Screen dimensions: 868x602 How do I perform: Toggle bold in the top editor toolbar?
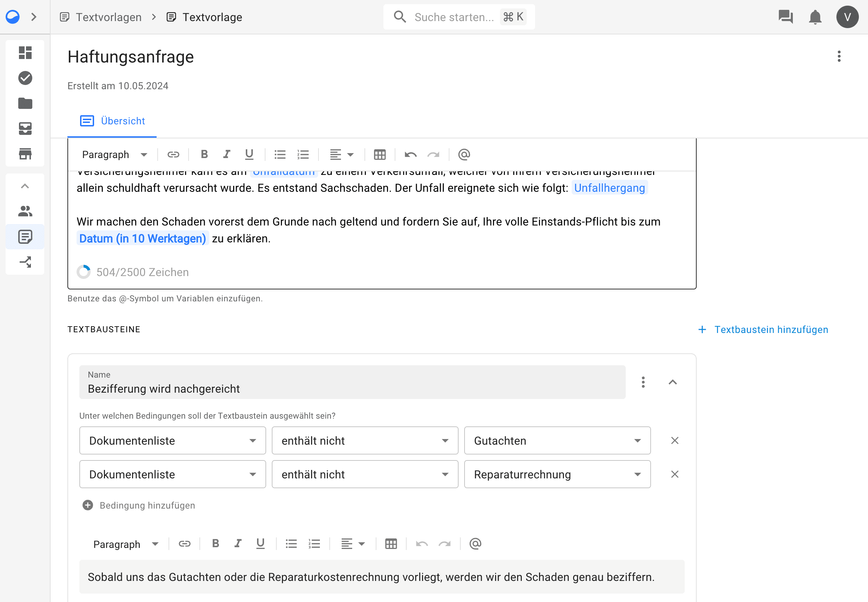coord(204,155)
